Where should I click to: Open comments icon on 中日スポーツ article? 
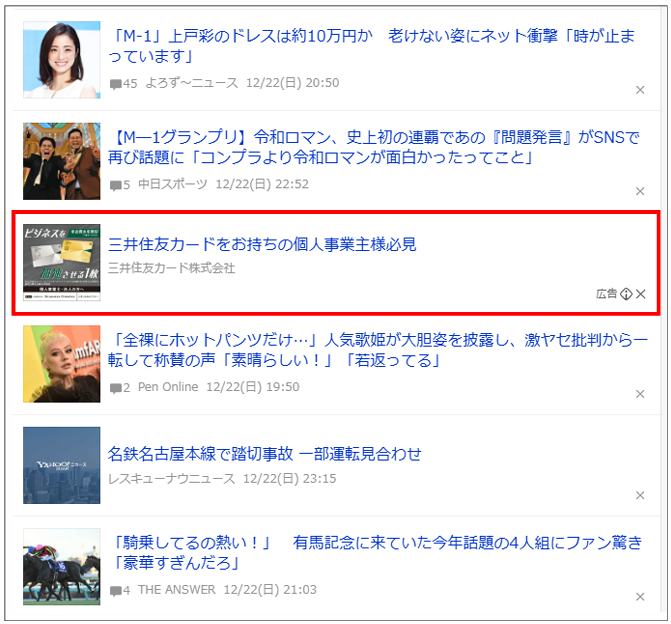[116, 185]
